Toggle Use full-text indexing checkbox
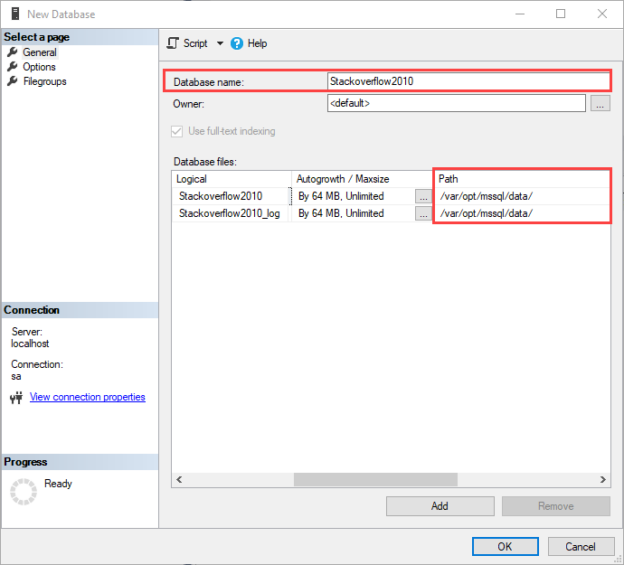Image resolution: width=624 pixels, height=565 pixels. [x=180, y=131]
